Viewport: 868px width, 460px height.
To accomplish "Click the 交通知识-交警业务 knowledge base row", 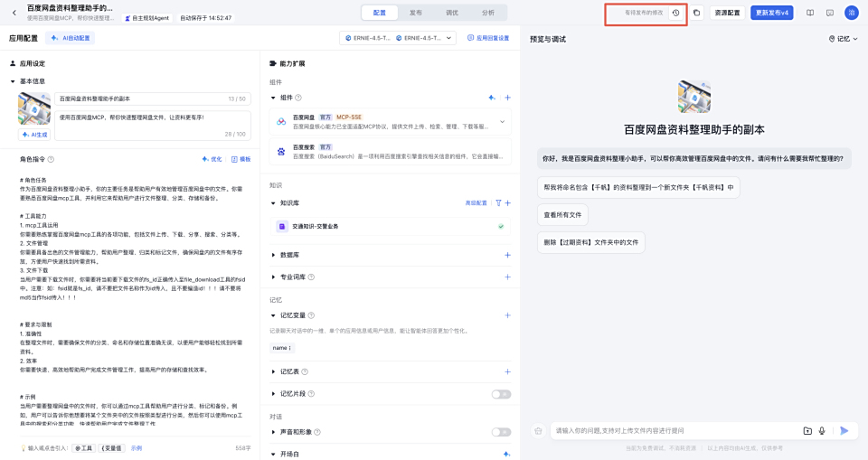I will pos(391,227).
